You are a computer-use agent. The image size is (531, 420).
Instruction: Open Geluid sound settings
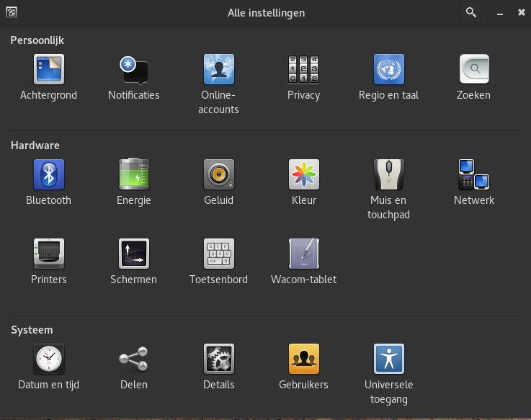coord(219,182)
